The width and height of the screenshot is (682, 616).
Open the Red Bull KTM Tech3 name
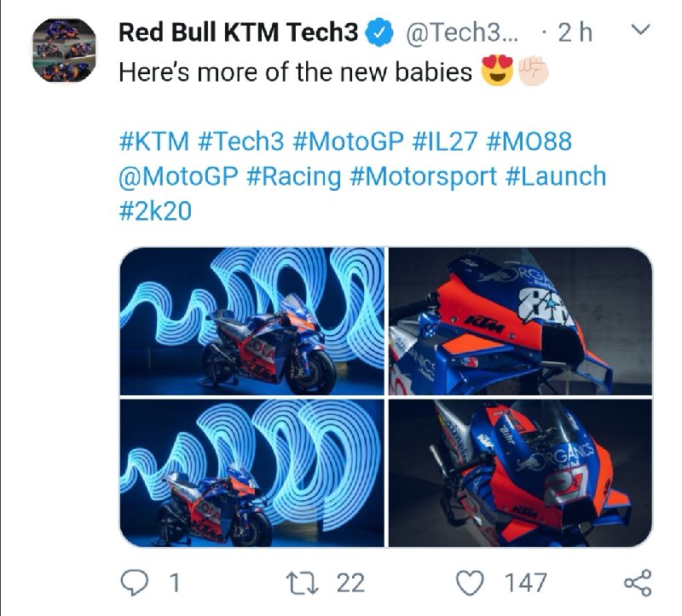coord(239,32)
